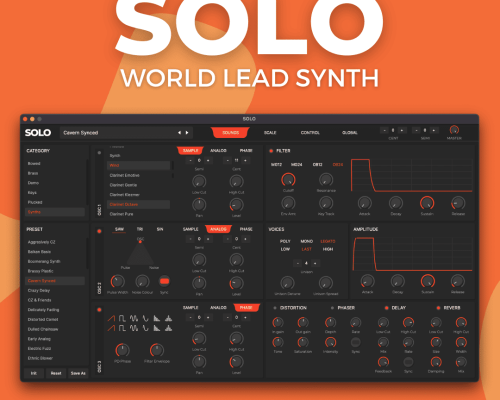Select saw waveform in OSC 3 lower row
Screen dimensions: 500x400
(111, 328)
